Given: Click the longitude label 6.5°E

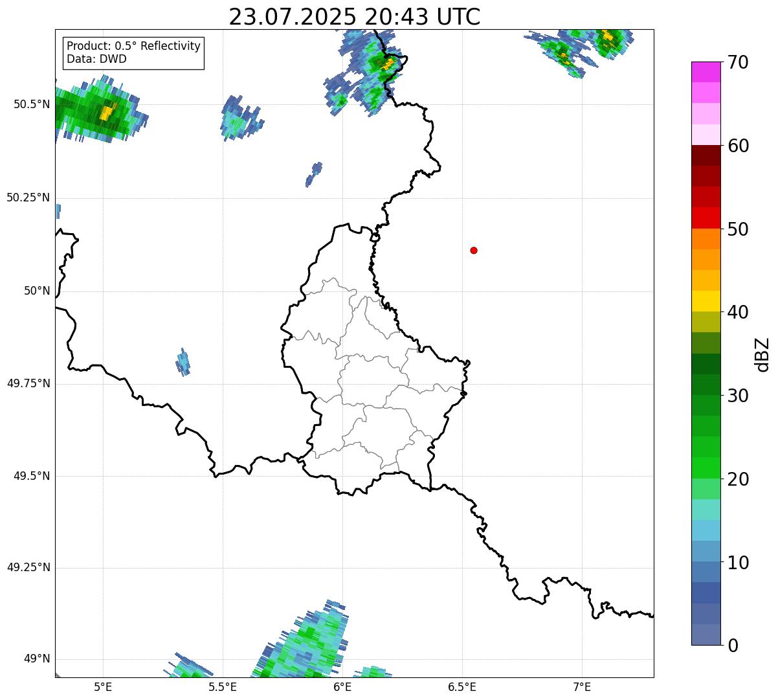Looking at the screenshot, I should (462, 687).
